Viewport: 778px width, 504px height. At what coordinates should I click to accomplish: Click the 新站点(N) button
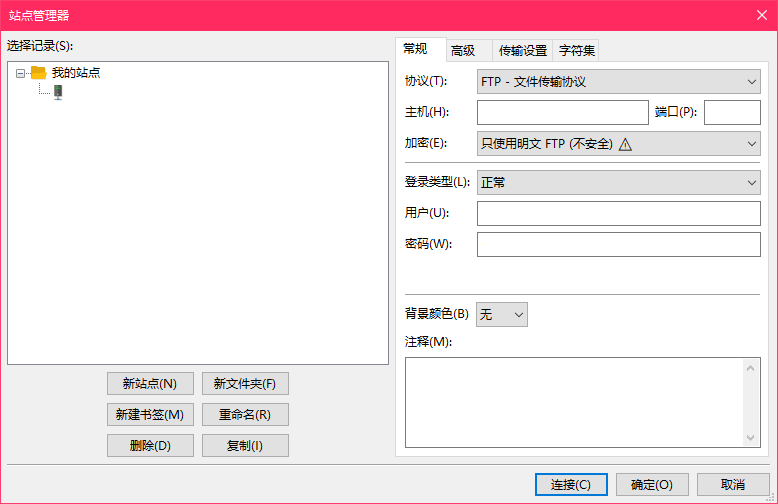[150, 383]
